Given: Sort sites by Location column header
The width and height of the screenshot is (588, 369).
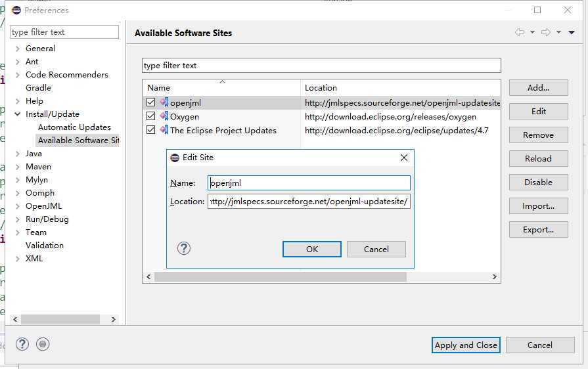Looking at the screenshot, I should click(401, 88).
